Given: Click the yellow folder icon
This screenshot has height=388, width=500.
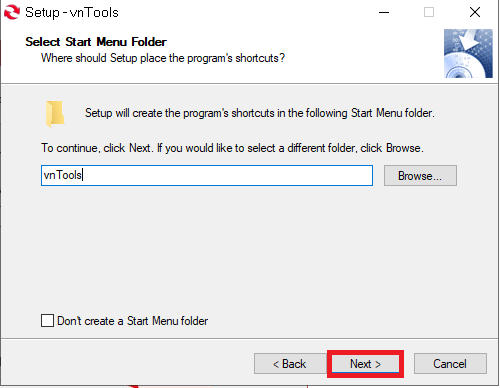Looking at the screenshot, I should tap(55, 114).
